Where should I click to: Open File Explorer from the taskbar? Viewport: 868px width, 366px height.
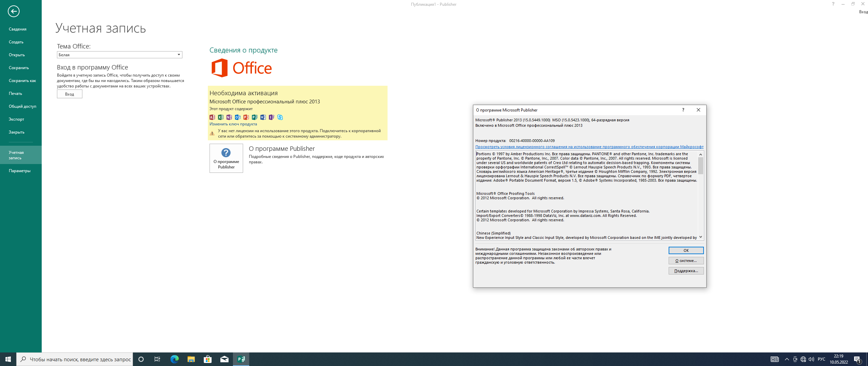click(x=191, y=359)
